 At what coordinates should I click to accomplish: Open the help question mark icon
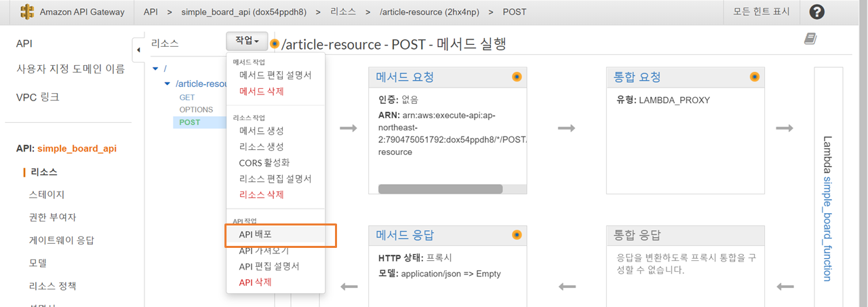click(x=817, y=12)
